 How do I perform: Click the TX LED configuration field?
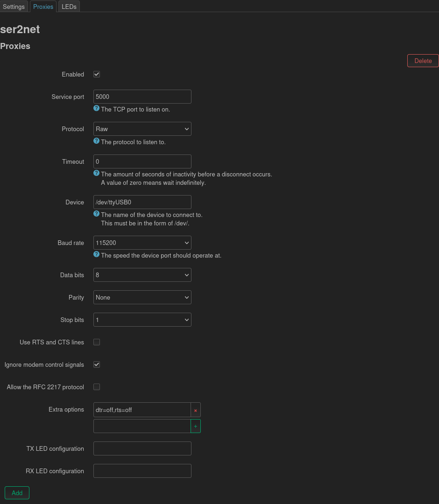[142, 448]
